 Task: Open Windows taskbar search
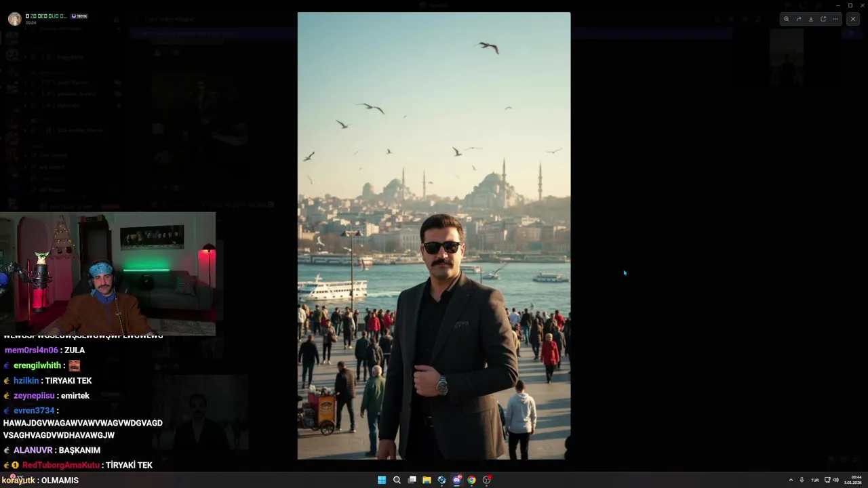[397, 480]
